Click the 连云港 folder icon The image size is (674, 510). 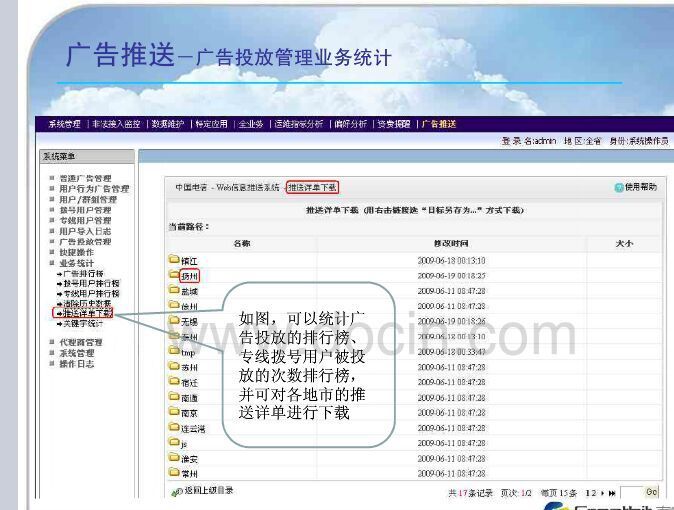pyautogui.click(x=174, y=428)
